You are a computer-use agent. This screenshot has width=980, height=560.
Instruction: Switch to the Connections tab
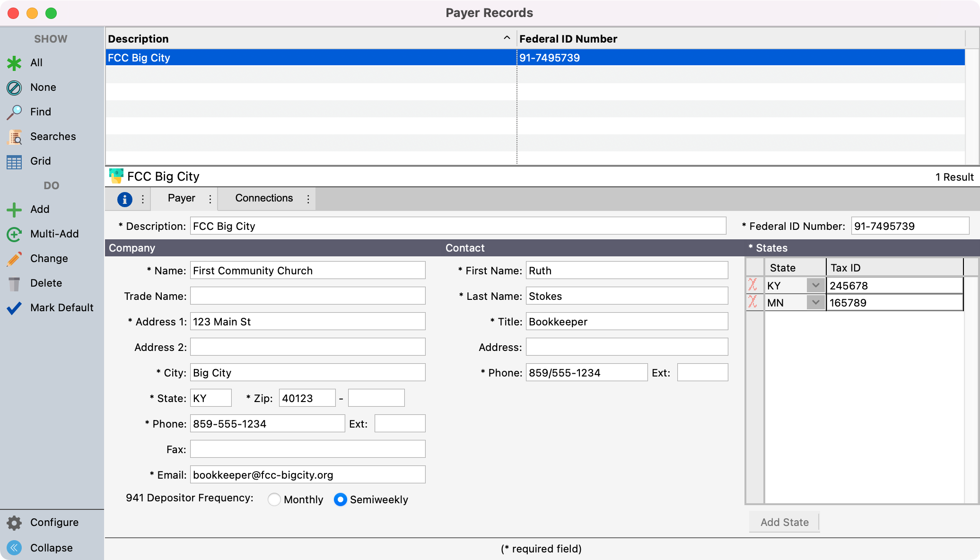point(264,198)
